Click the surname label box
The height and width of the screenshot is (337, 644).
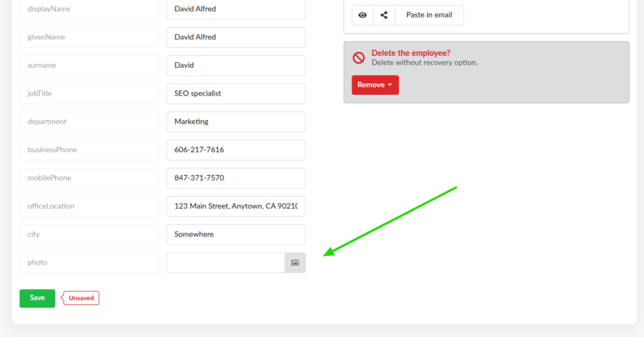(89, 65)
